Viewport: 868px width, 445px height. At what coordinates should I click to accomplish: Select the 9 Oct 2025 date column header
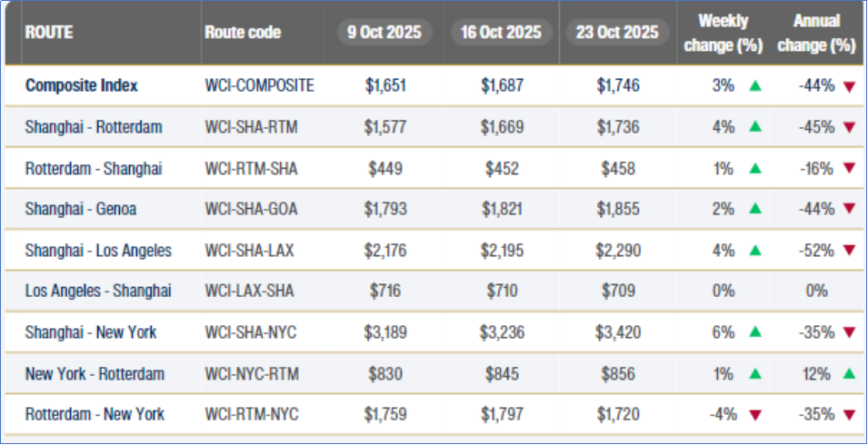click(384, 33)
